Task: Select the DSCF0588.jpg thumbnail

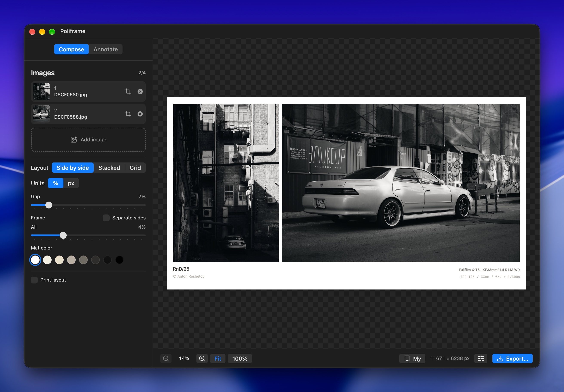Action: [x=41, y=114]
